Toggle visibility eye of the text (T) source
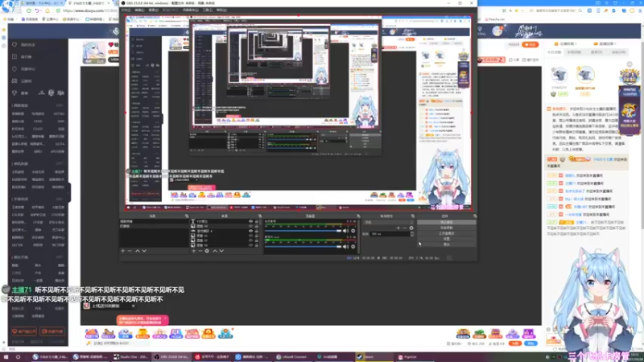The height and width of the screenshot is (362, 644). [250, 222]
